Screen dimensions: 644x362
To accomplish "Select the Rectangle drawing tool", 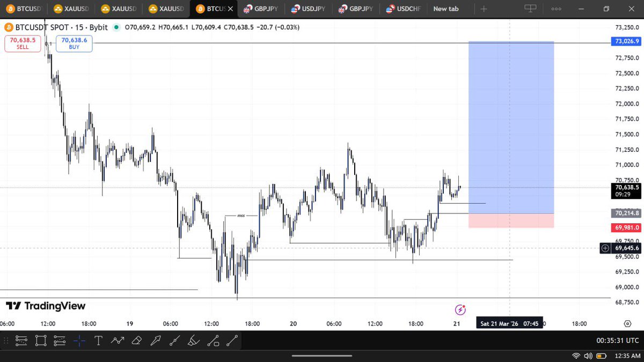I will pos(41,340).
